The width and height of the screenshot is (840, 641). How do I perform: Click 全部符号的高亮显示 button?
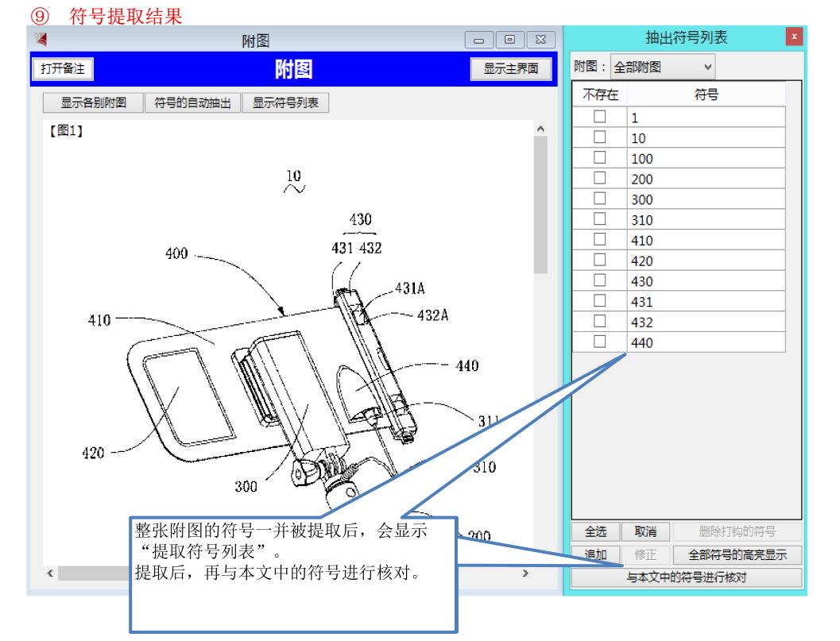(737, 554)
